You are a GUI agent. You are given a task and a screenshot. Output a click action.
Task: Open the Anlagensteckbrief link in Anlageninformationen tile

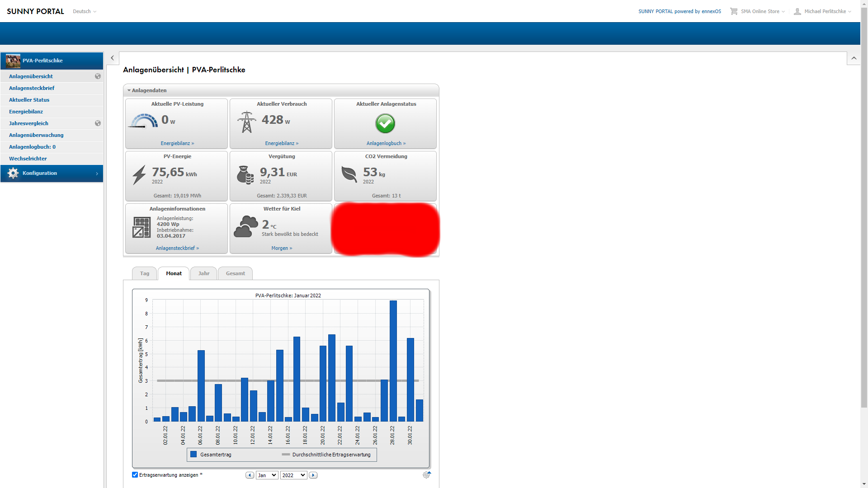tap(177, 248)
